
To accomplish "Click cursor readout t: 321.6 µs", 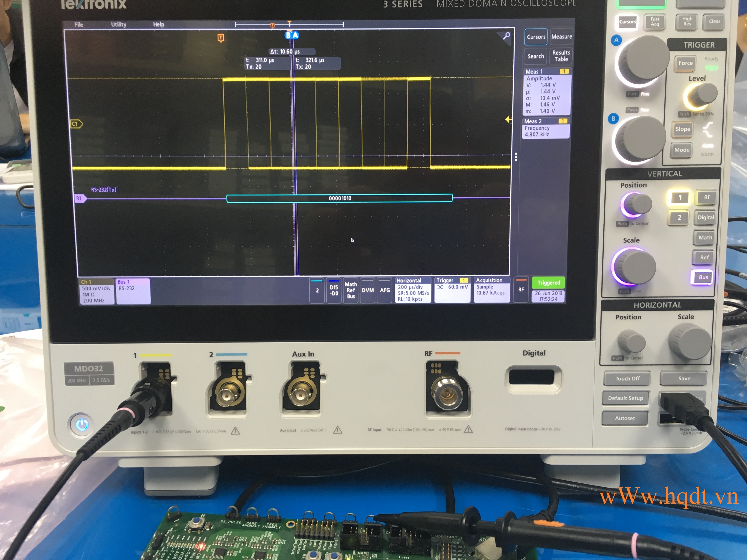I will click(317, 63).
